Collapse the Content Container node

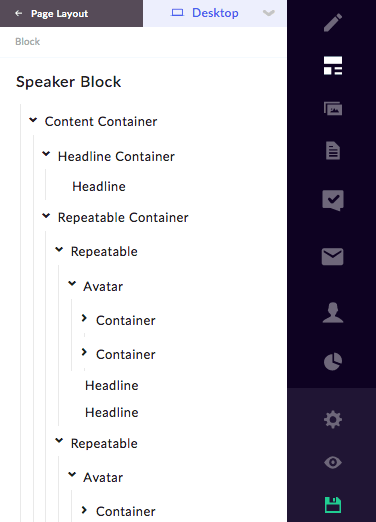coord(33,120)
